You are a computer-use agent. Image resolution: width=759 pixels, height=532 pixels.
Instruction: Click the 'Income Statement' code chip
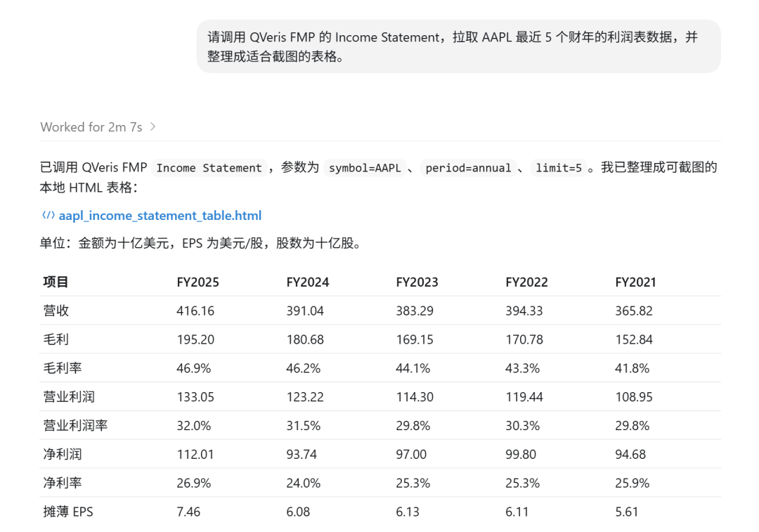pyautogui.click(x=209, y=168)
